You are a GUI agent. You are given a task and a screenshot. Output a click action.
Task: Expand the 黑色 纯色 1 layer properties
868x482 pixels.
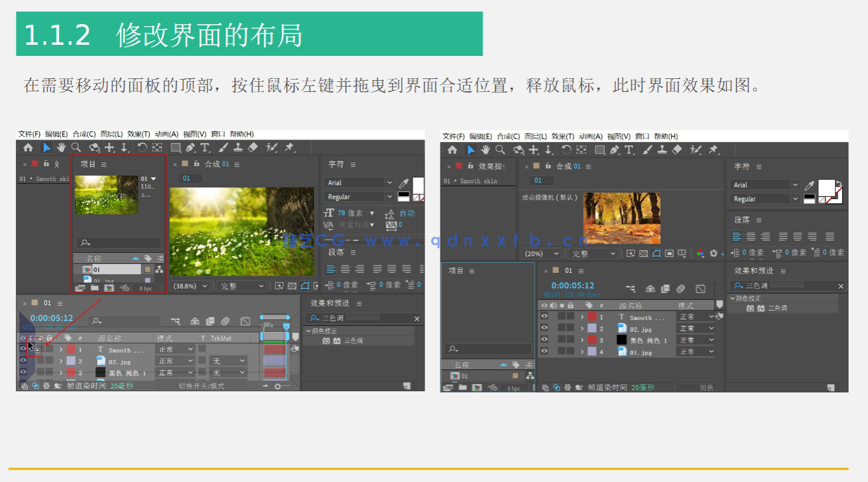click(x=60, y=372)
